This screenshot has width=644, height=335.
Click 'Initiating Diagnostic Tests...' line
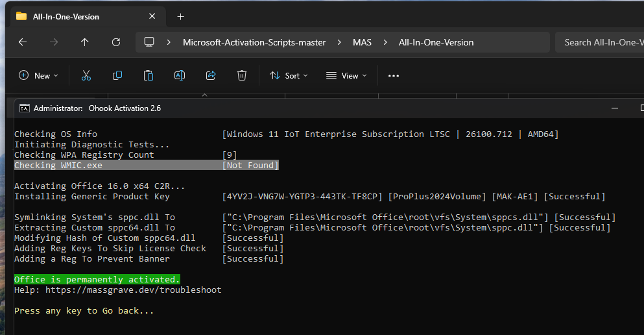pos(91,145)
